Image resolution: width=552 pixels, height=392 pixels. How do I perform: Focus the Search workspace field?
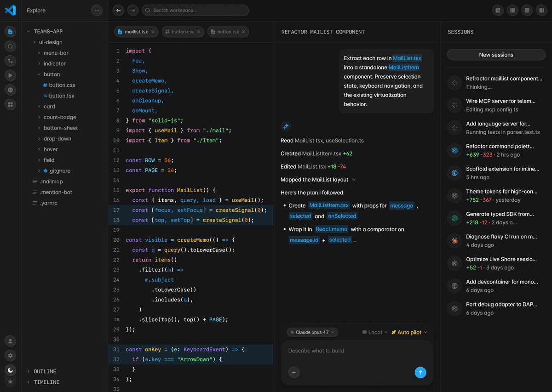coord(195,10)
